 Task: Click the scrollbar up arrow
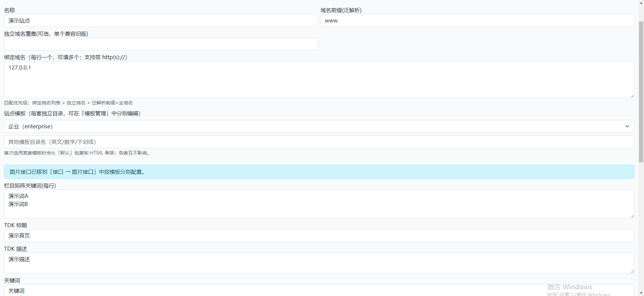click(x=641, y=3)
